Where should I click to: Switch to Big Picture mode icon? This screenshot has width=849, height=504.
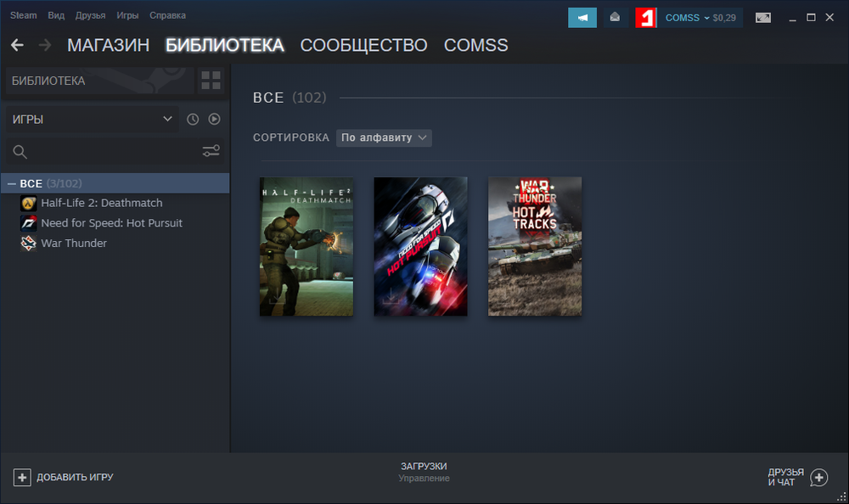pos(763,18)
